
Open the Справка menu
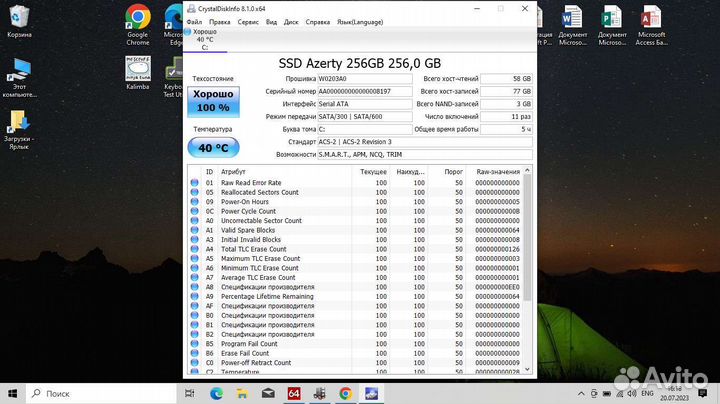[x=318, y=22]
